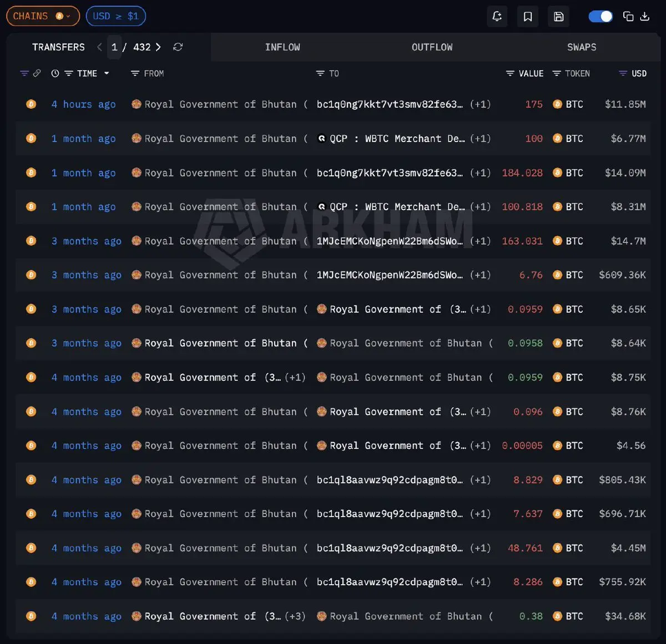Click the 100.818 value cell
The width and height of the screenshot is (666, 644).
(522, 207)
